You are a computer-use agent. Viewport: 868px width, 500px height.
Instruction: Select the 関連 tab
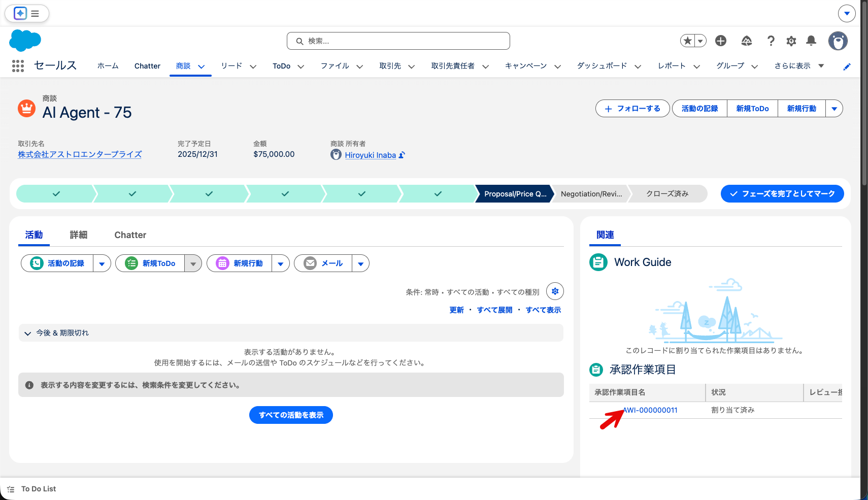click(605, 235)
